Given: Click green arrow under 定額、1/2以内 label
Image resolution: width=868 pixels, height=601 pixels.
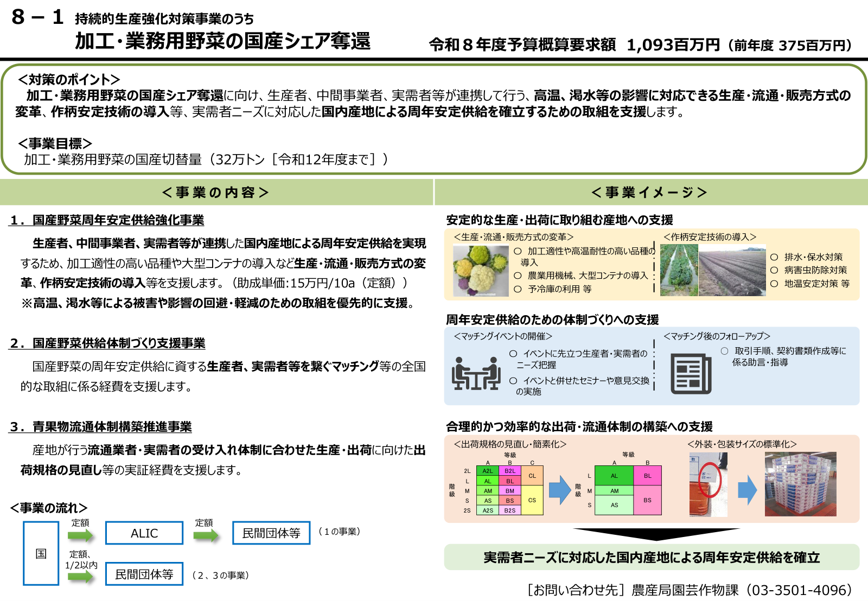Looking at the screenshot, I should coord(81,577).
